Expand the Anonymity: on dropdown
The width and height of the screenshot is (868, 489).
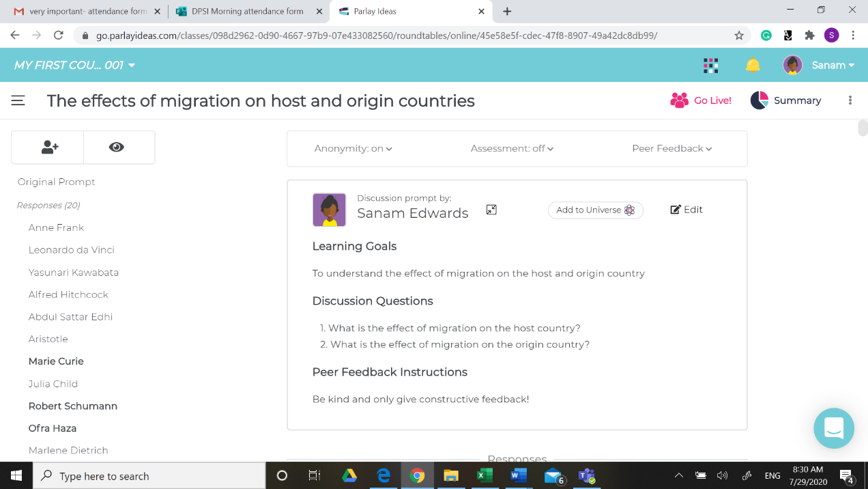[x=353, y=148]
